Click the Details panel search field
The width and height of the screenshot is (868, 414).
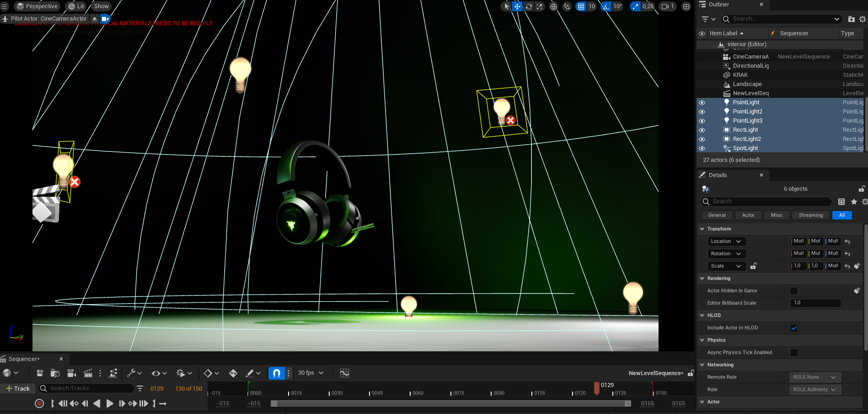[x=766, y=201]
